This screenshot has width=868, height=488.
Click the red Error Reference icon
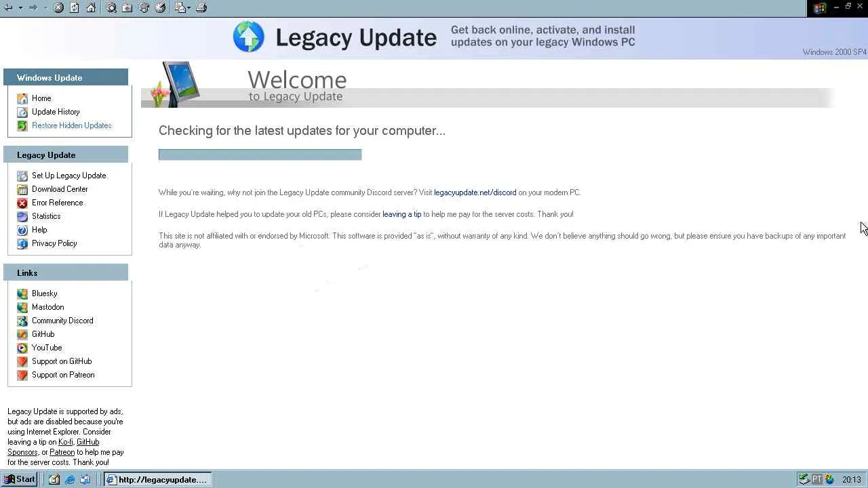click(x=22, y=203)
